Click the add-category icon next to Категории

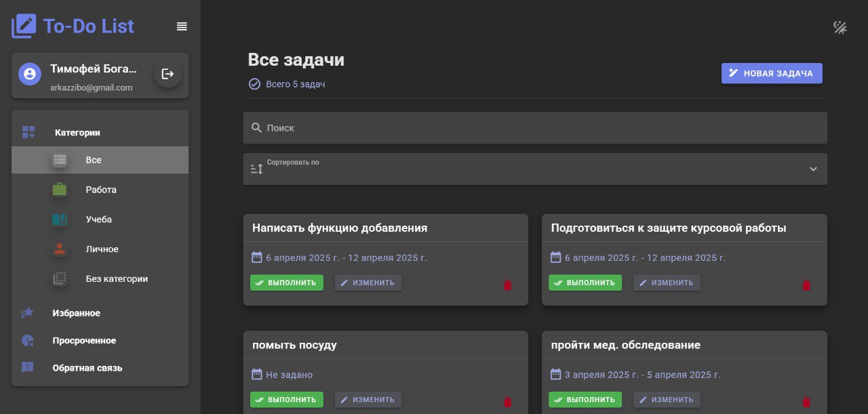(28, 132)
